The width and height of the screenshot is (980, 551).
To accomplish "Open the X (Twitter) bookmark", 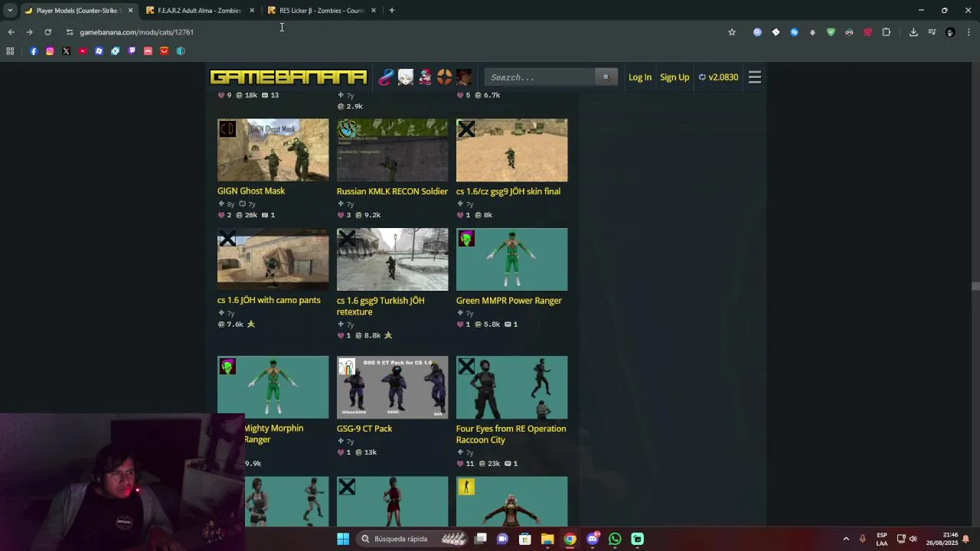I will click(67, 51).
